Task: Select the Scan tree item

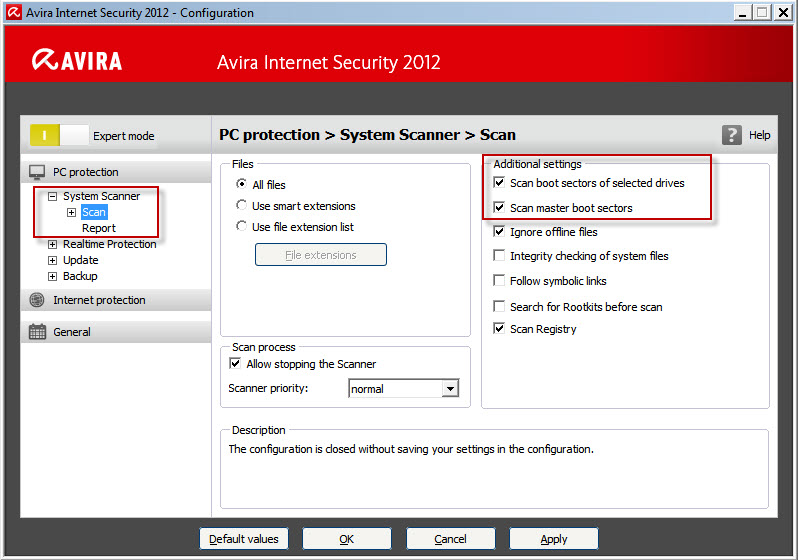Action: (94, 212)
